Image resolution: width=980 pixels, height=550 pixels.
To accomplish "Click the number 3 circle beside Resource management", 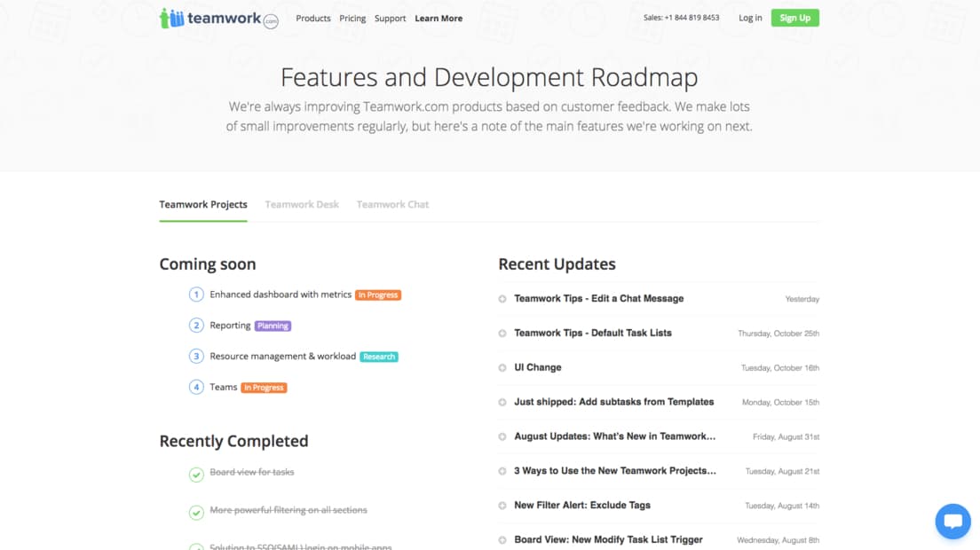I will (196, 356).
